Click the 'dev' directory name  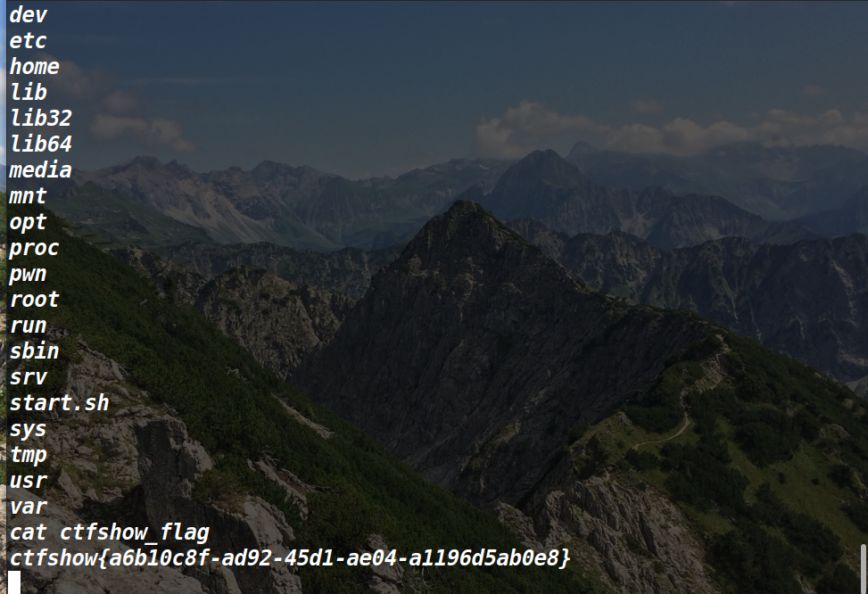click(x=29, y=15)
